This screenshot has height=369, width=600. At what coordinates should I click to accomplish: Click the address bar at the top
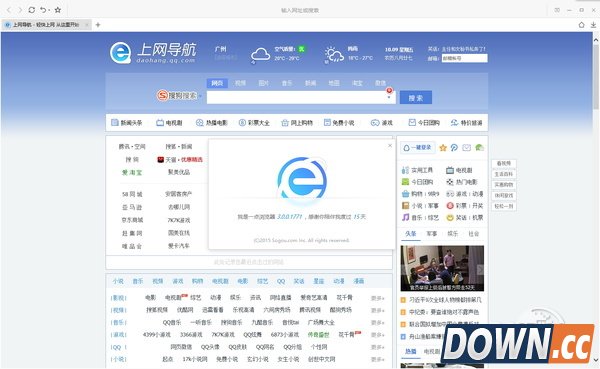coord(300,10)
